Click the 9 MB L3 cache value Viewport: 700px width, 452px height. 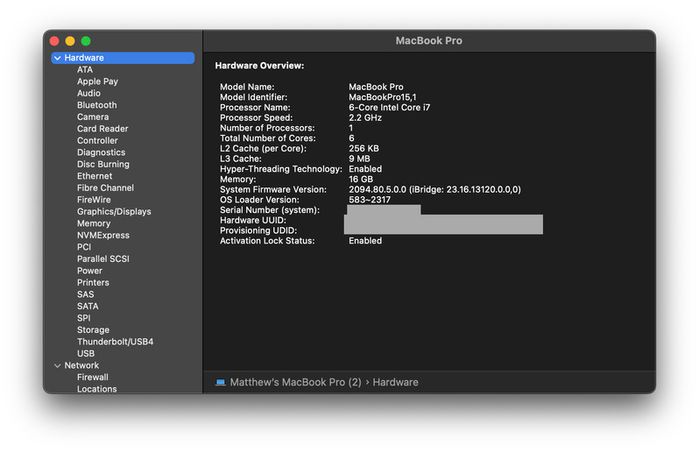359,159
